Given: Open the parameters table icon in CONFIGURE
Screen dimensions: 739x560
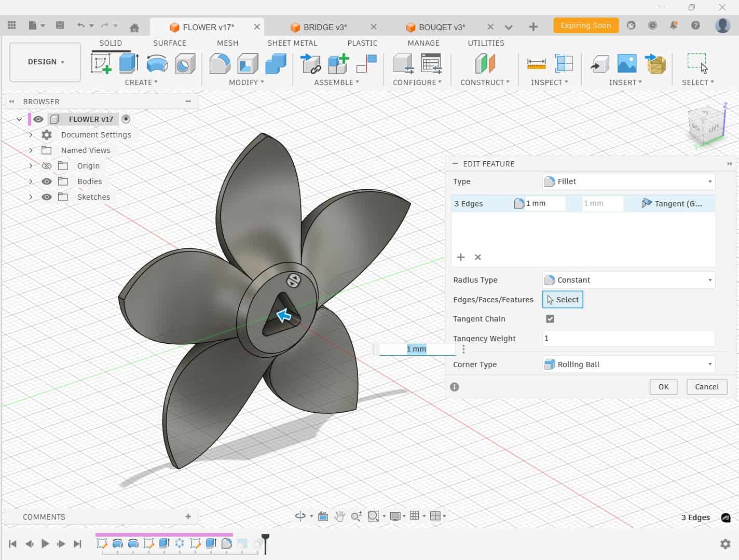Looking at the screenshot, I should (431, 64).
